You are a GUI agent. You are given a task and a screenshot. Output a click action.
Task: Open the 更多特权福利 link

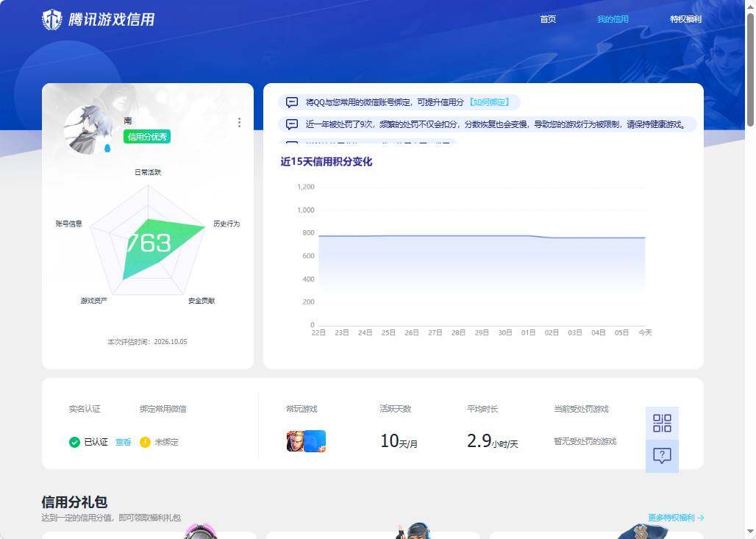pos(676,518)
